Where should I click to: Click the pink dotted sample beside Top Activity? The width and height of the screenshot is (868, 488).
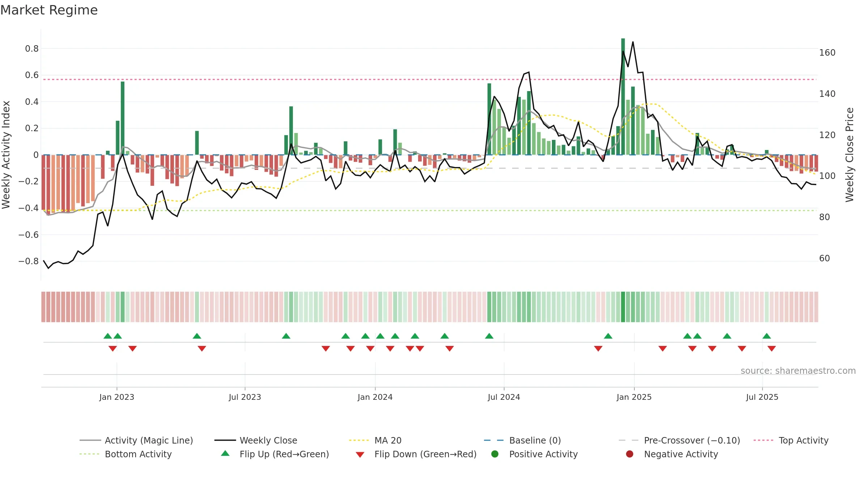(x=764, y=440)
